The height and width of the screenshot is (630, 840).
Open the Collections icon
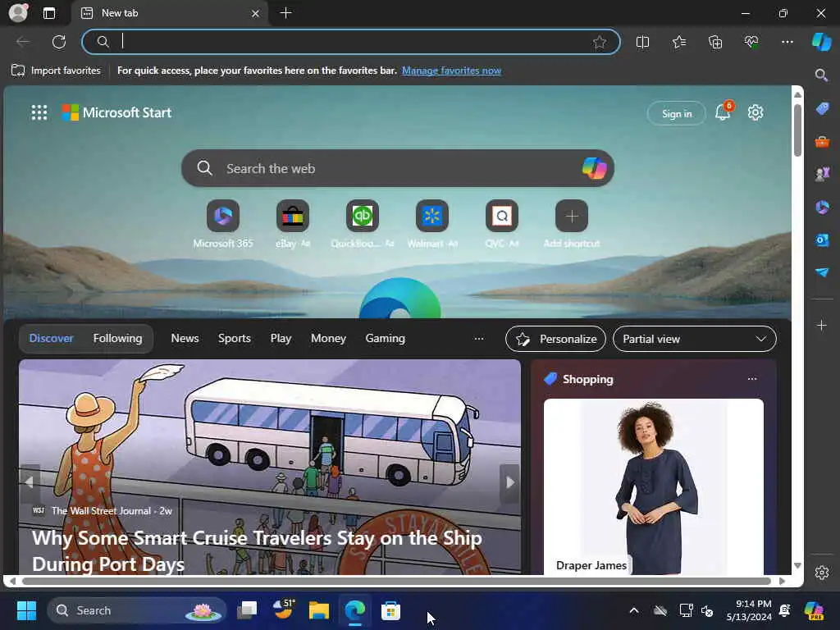tap(715, 42)
